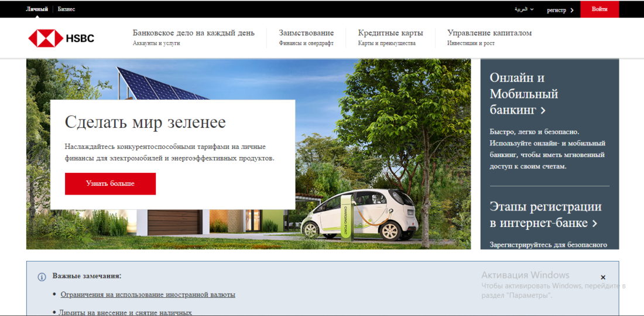Switch to the Бизнес tab

(x=66, y=9)
